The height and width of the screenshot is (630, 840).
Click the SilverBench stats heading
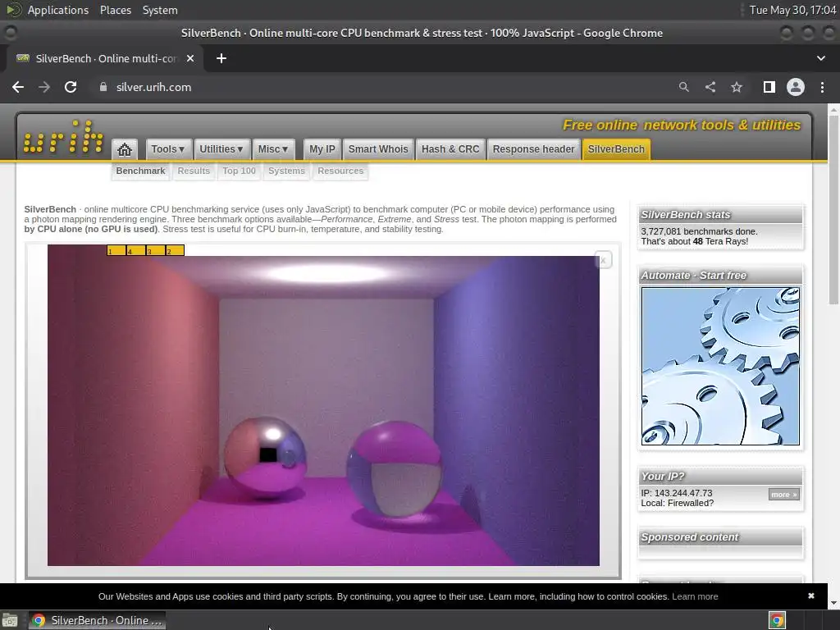click(x=686, y=215)
